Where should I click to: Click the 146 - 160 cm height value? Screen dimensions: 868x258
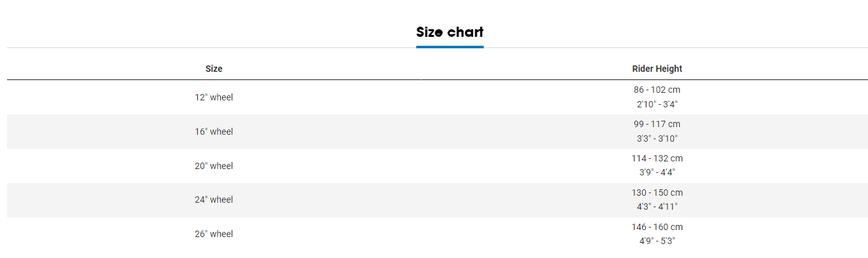tap(657, 227)
